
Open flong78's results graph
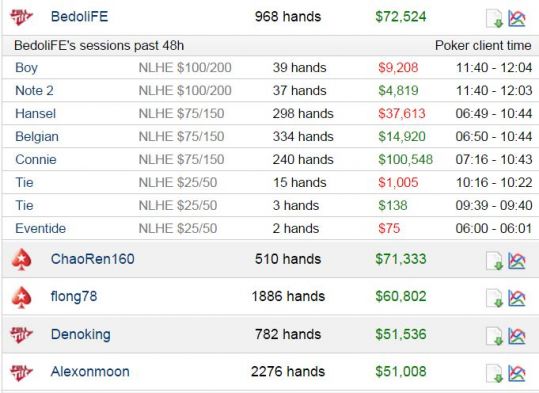click(517, 298)
